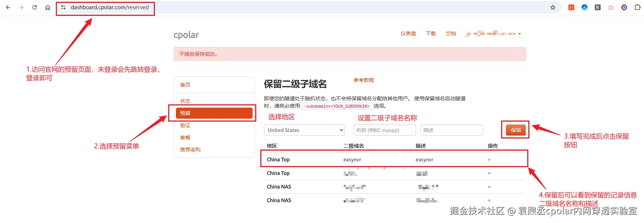Expand the user account dropdown
The height and width of the screenshot is (223, 644).
pyautogui.click(x=493, y=33)
